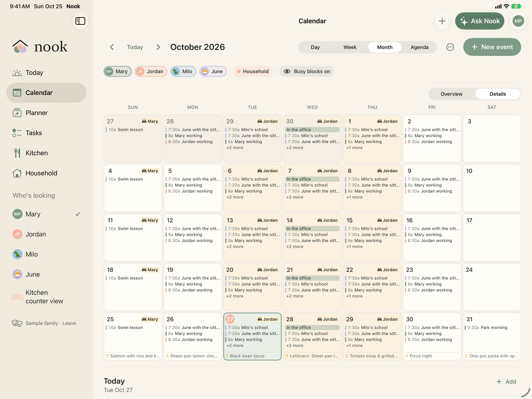532x399 pixels.
Task: Open Tasks in the sidebar
Action: tap(46, 133)
